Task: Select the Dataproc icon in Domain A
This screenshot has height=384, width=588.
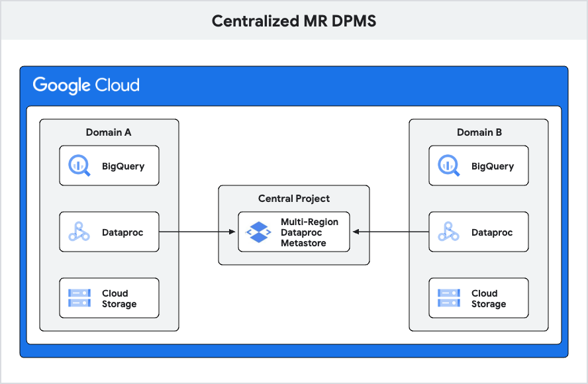Action: tap(77, 232)
